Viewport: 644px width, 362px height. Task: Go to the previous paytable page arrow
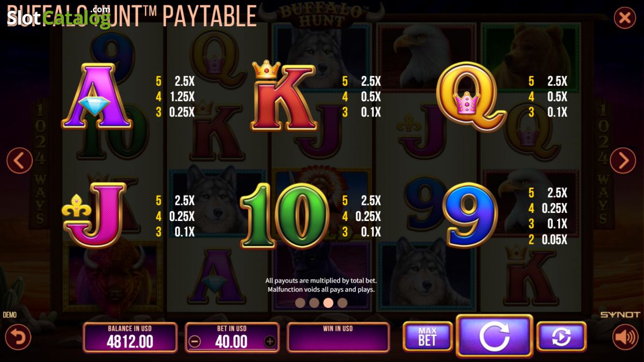click(20, 160)
